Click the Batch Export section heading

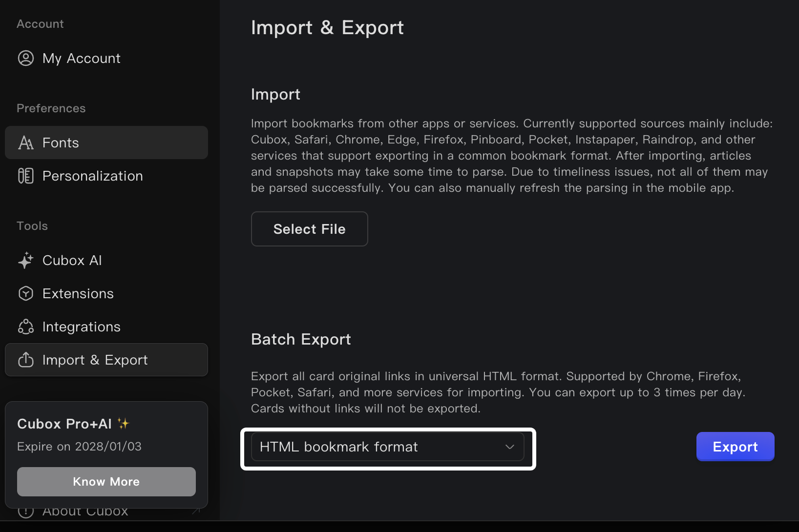[301, 339]
